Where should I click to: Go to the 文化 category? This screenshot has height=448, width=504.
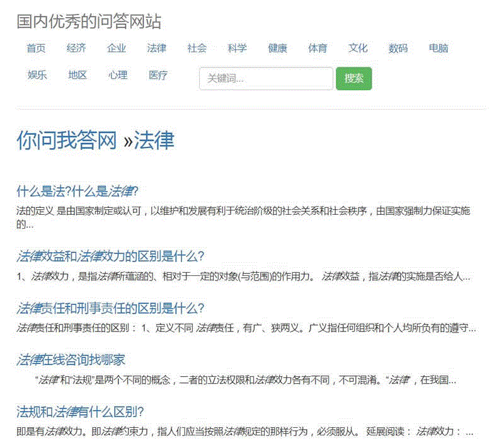click(x=358, y=49)
